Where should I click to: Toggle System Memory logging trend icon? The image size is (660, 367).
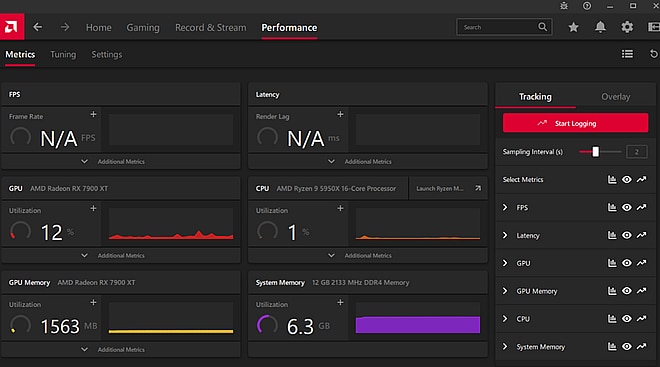click(x=641, y=346)
